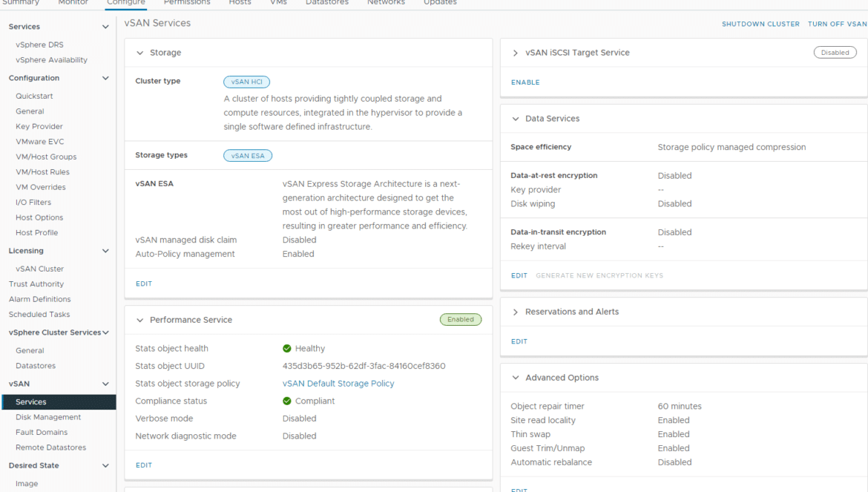Open Disk Management under vSAN
The width and height of the screenshot is (868, 492).
pyautogui.click(x=48, y=417)
